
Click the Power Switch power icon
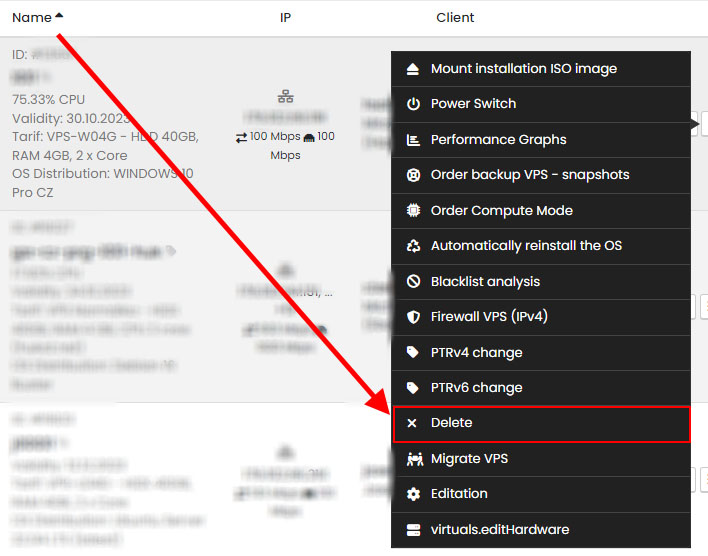pyautogui.click(x=413, y=104)
